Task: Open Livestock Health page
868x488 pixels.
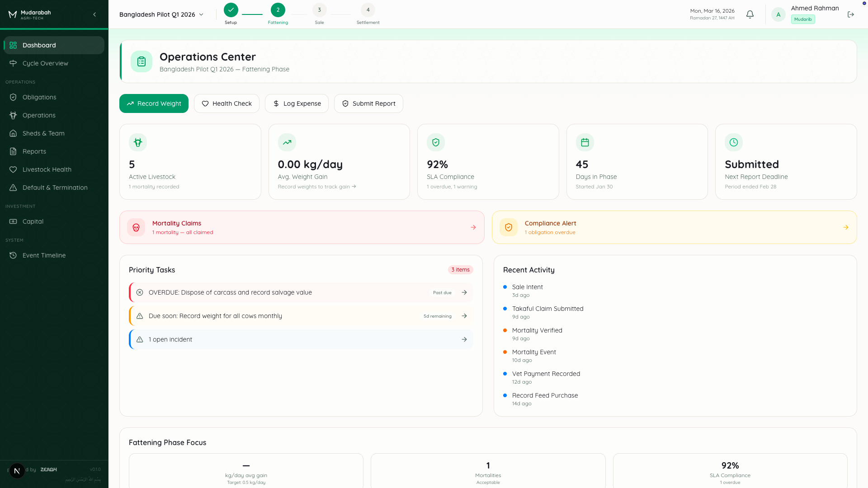Action: point(47,169)
